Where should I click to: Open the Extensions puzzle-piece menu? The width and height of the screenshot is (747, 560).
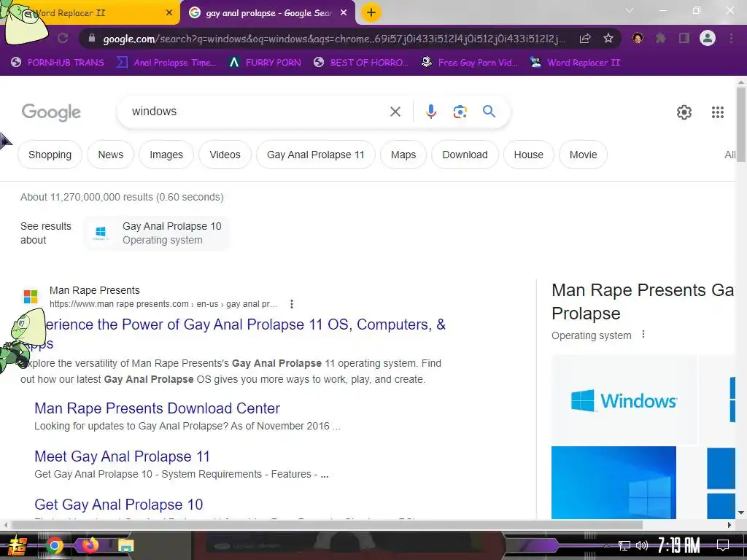(660, 38)
